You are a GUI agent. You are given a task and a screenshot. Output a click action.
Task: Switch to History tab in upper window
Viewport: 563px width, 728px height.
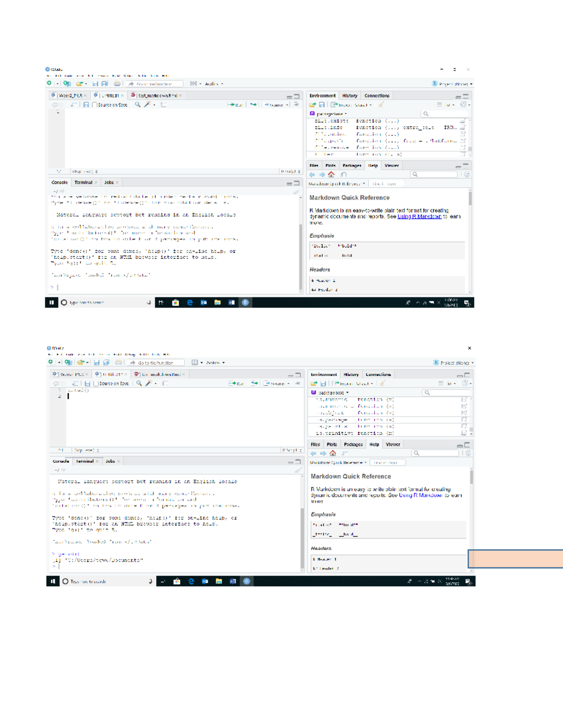[x=350, y=96]
